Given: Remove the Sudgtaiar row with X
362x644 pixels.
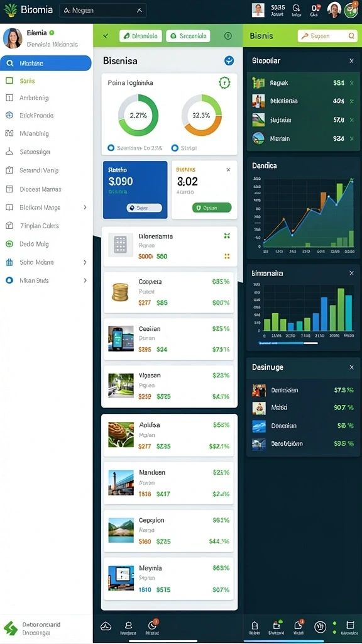Looking at the screenshot, I should (351, 120).
